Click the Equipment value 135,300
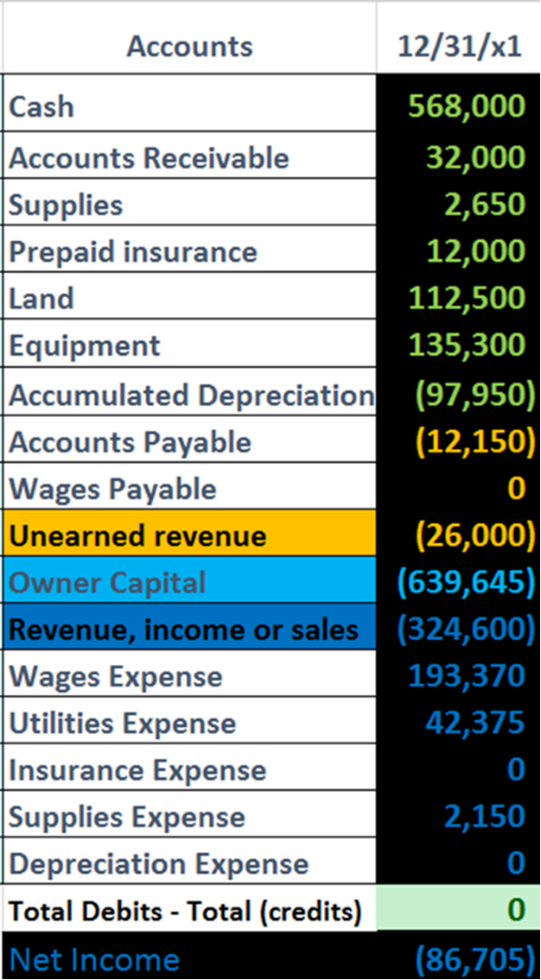 pyautogui.click(x=459, y=345)
